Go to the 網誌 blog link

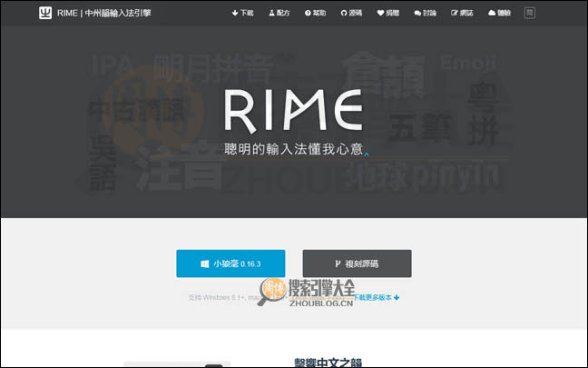coord(461,14)
